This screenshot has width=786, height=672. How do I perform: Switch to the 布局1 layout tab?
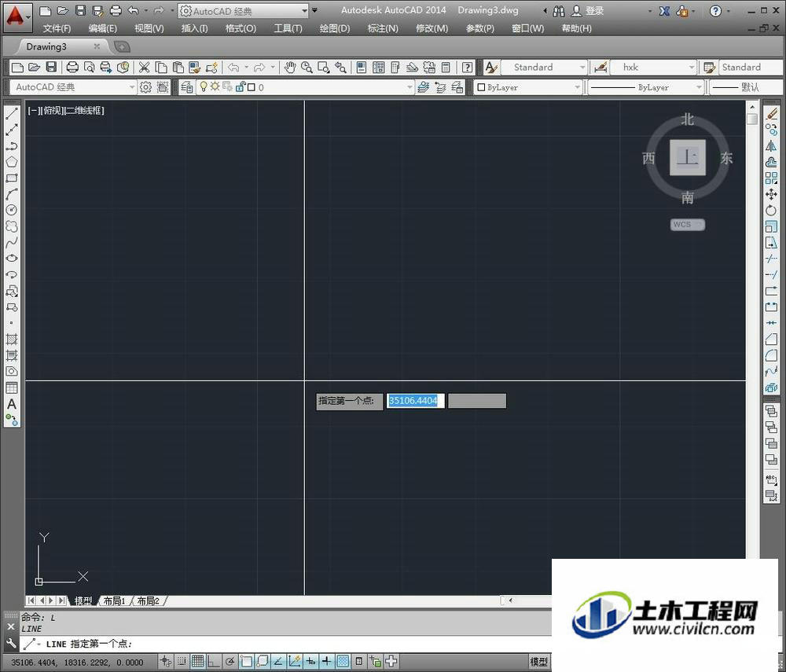(114, 600)
